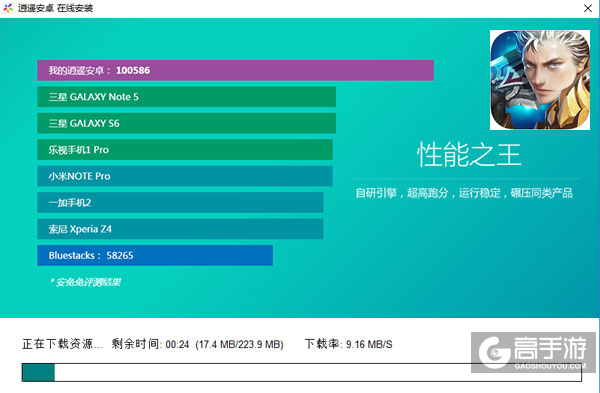600x393 pixels.
Task: Select the 一加手机2 benchmark bar
Action: click(x=180, y=202)
